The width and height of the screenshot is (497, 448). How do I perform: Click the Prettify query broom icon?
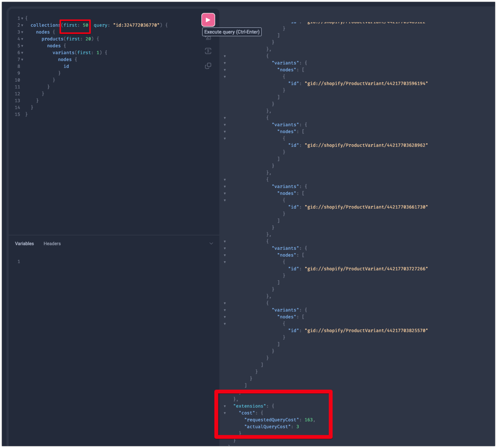[208, 38]
